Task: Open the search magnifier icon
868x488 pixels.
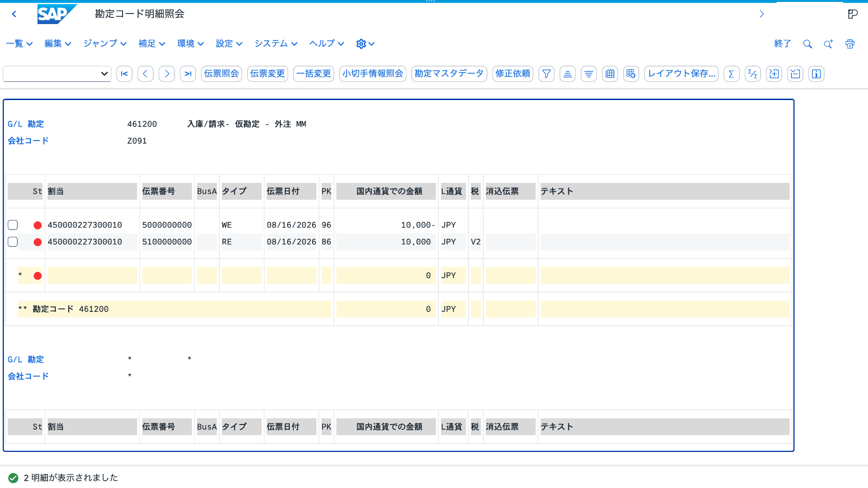Action: click(807, 44)
